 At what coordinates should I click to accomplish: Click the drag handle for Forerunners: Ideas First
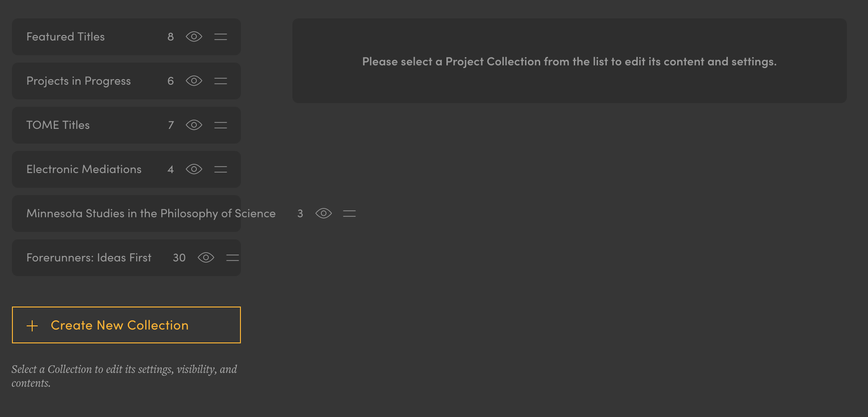pos(233,258)
